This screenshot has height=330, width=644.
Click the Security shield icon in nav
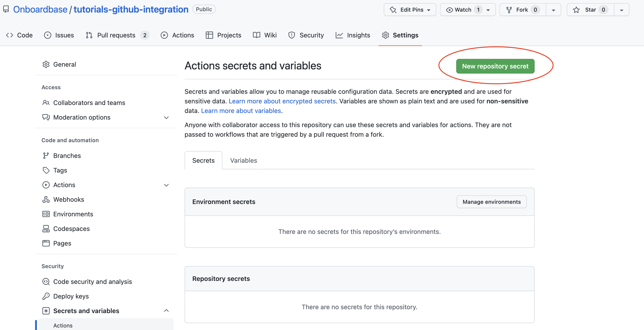291,35
